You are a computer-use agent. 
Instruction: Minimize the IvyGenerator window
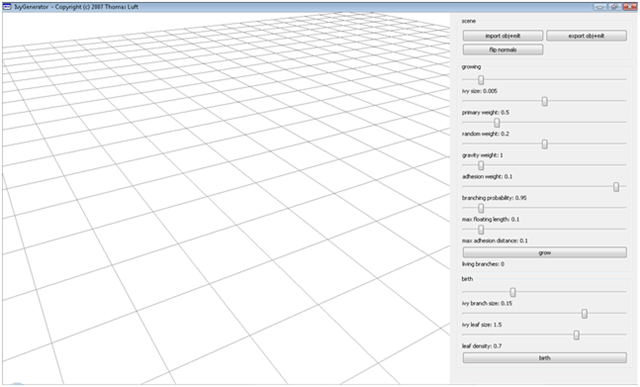[x=600, y=7]
